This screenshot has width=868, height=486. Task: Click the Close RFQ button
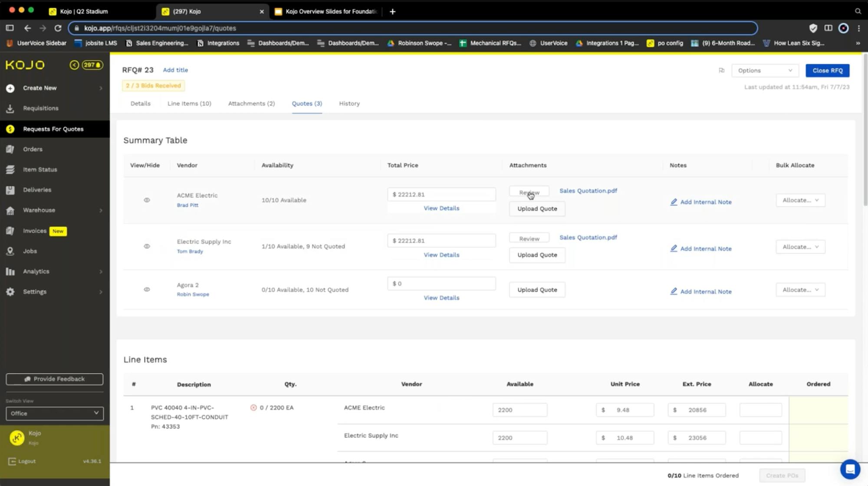pyautogui.click(x=827, y=70)
